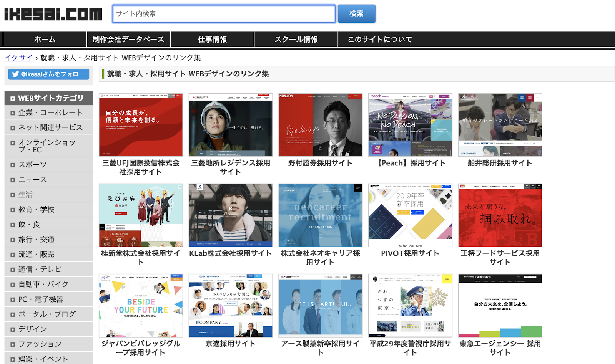
Task: Open 王将フードサービス site thumbnail
Action: pyautogui.click(x=500, y=215)
